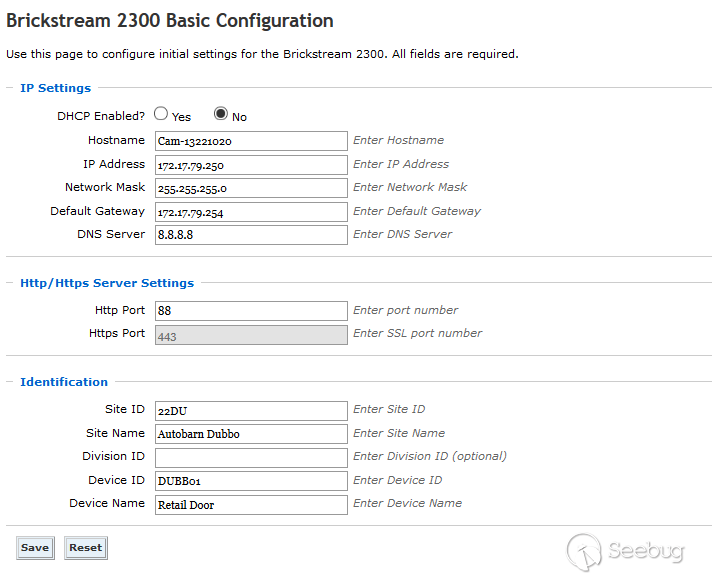Click the 'Network Mask' label
Image resolution: width=712 pixels, height=579 pixels.
tap(105, 187)
